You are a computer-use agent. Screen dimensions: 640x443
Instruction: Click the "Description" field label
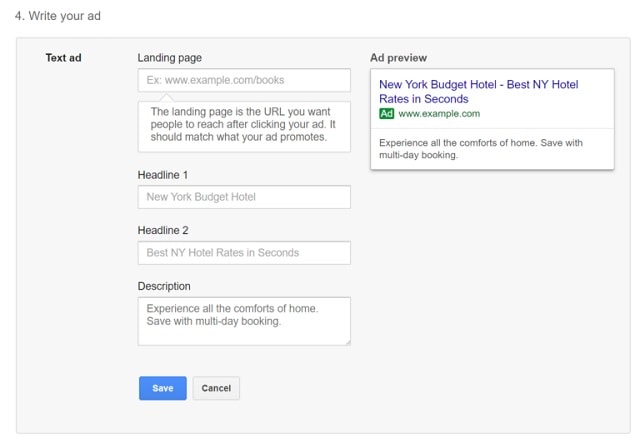click(164, 287)
